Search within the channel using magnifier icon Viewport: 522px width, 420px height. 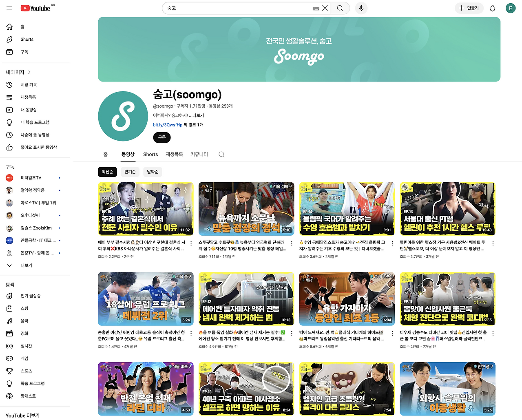221,155
